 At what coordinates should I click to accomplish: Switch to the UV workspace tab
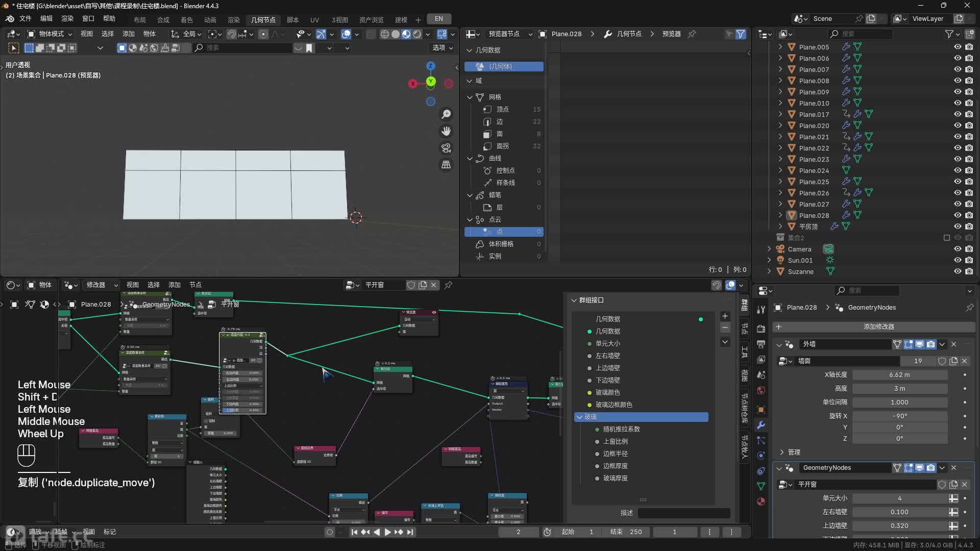(315, 20)
